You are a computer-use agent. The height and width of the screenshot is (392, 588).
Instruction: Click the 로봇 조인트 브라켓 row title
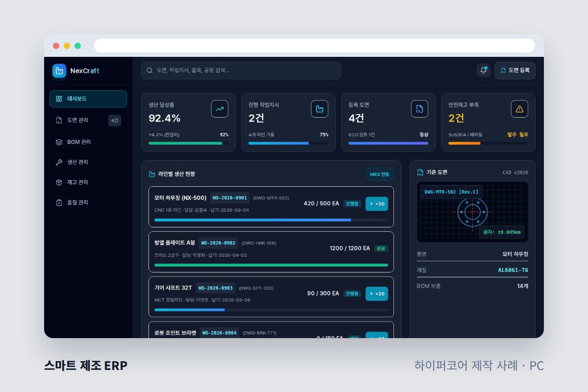tap(175, 333)
